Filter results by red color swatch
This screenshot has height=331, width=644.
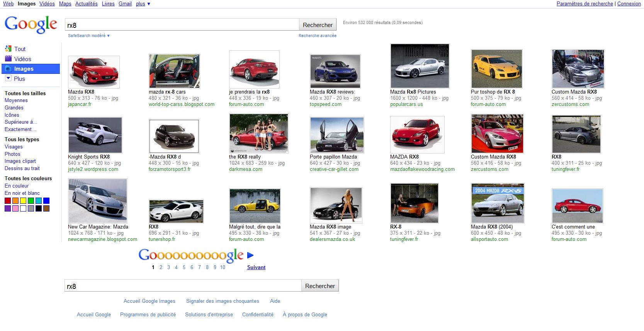coord(8,201)
